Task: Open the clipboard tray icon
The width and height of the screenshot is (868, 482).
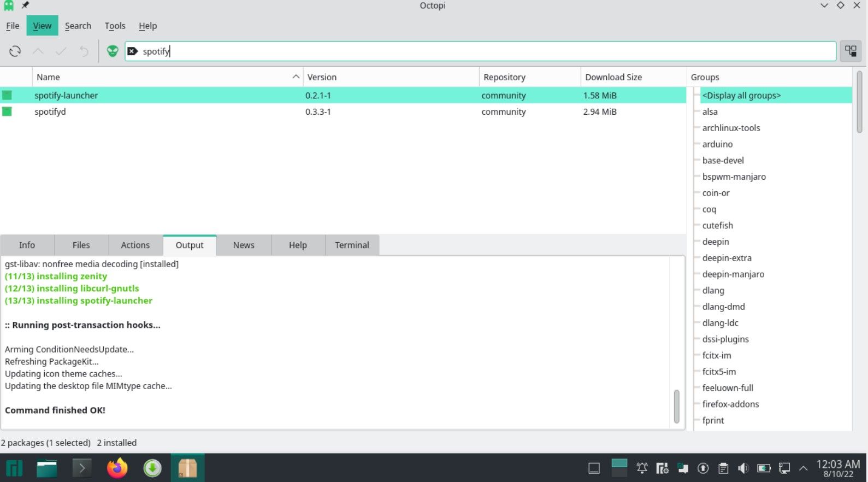Action: tap(723, 468)
